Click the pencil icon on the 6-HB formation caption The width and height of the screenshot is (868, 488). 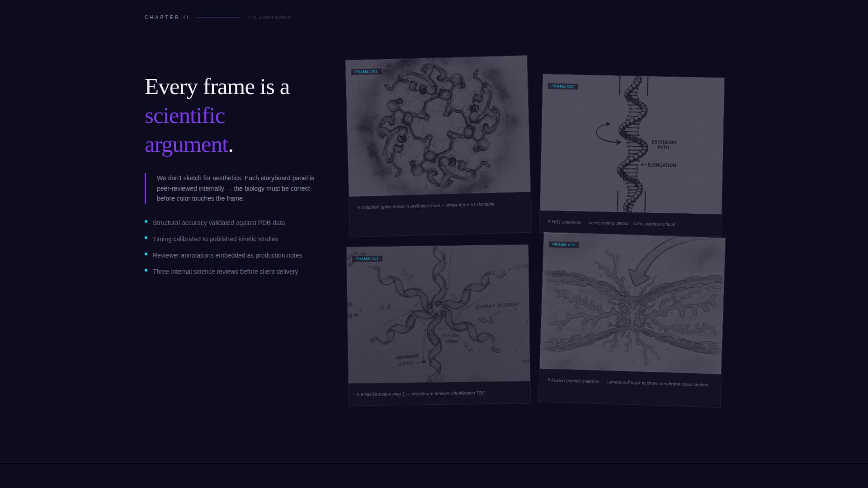(357, 394)
